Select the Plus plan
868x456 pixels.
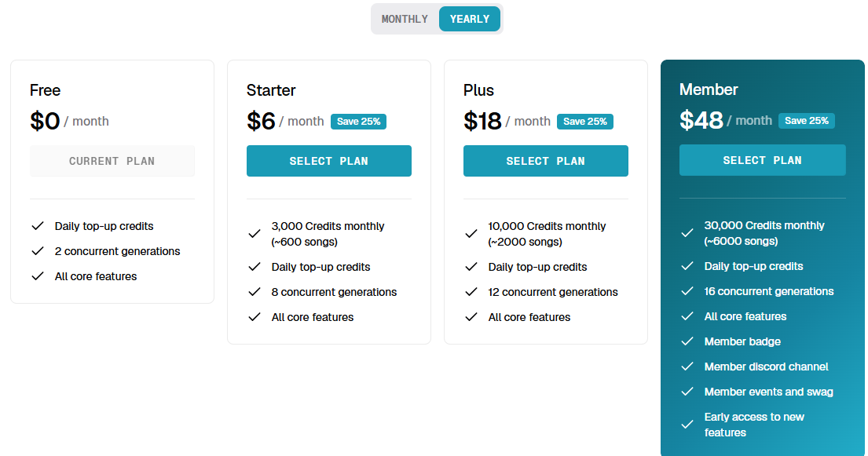[545, 161]
